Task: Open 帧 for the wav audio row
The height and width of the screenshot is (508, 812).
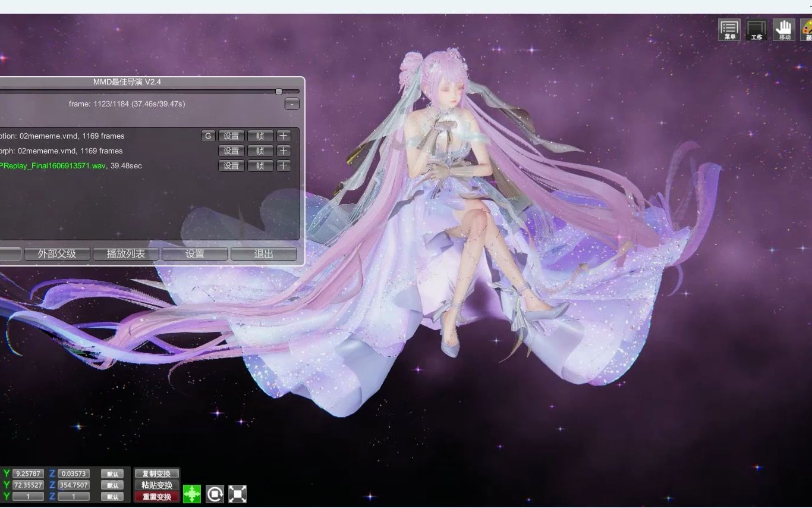Action: coord(260,166)
